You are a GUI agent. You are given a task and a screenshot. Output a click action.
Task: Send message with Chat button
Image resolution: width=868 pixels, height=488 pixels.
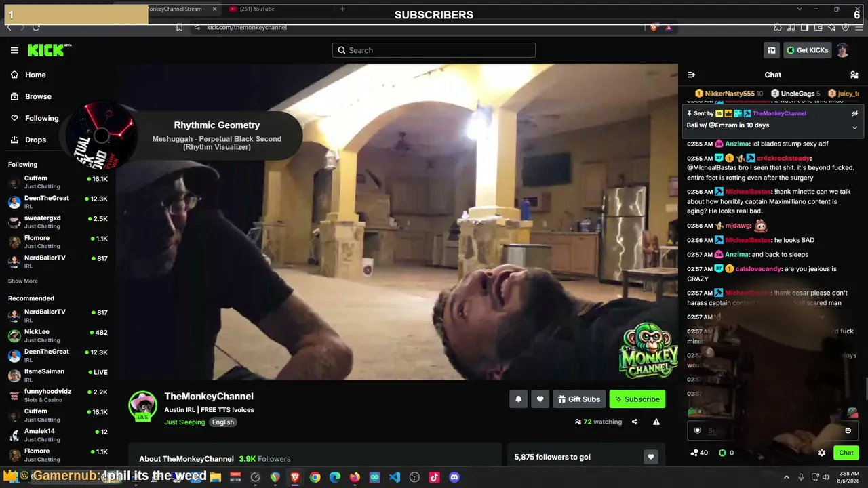(846, 453)
